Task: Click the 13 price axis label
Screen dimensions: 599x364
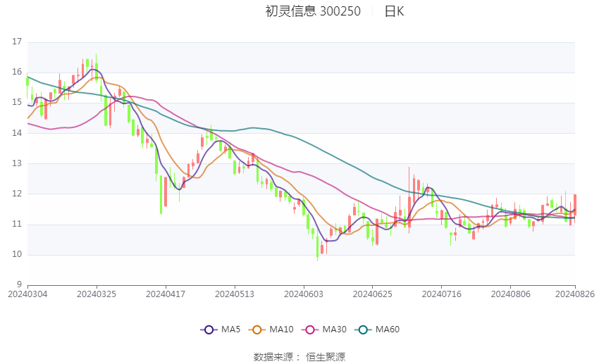Action: tap(17, 163)
